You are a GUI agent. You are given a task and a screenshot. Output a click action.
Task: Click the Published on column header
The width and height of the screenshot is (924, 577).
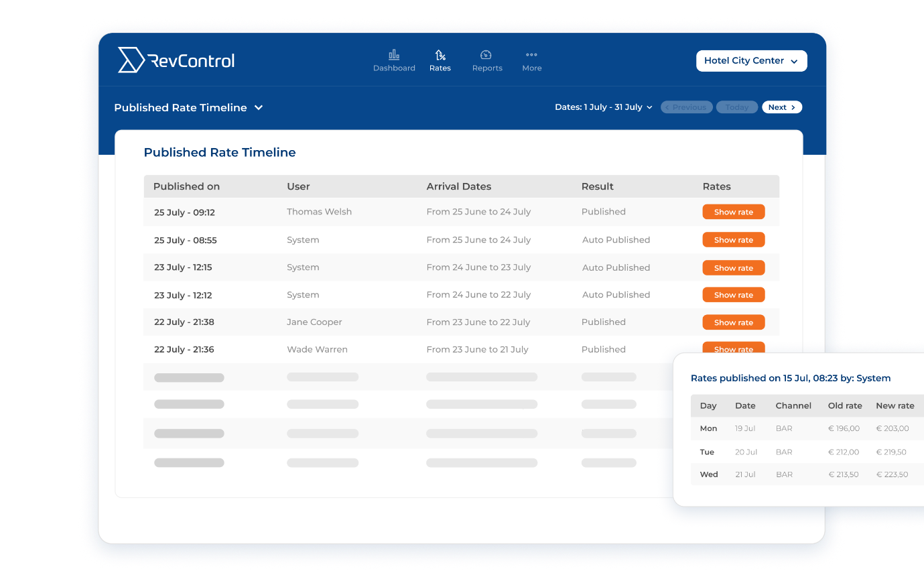(x=186, y=186)
